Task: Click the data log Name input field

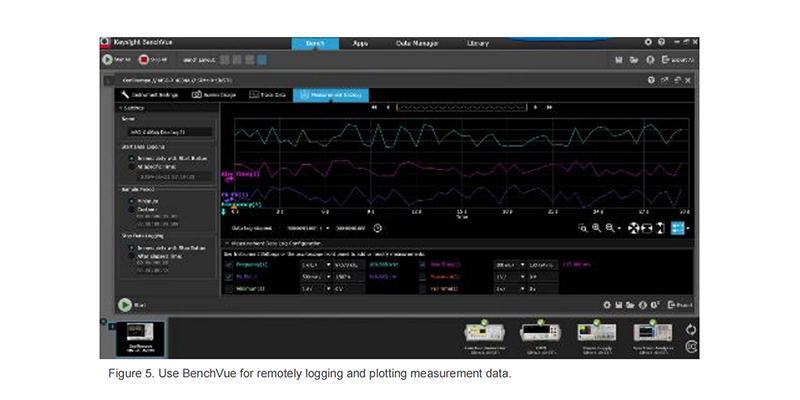Action: 169,132
